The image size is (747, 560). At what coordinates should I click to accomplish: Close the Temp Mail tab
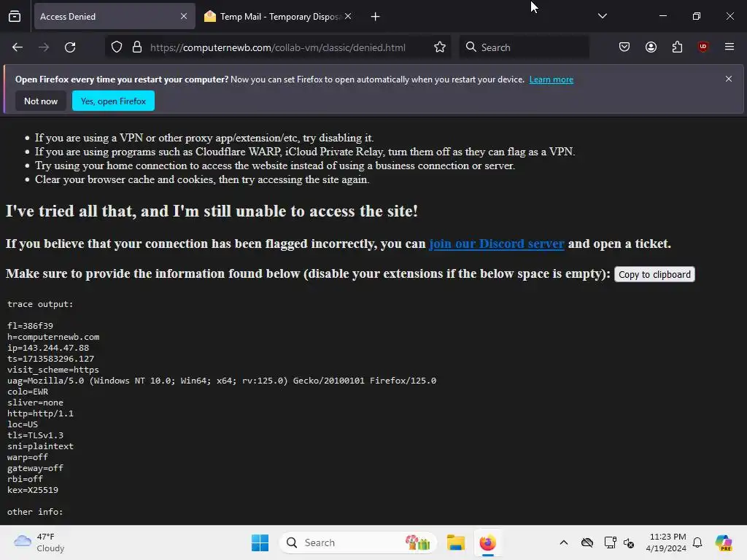(348, 16)
